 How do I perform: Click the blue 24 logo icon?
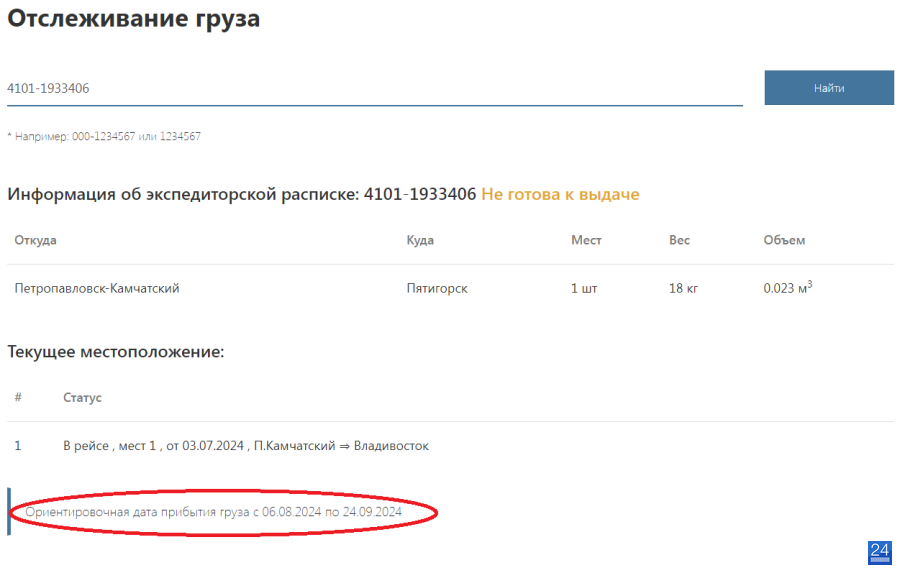pyautogui.click(x=879, y=552)
